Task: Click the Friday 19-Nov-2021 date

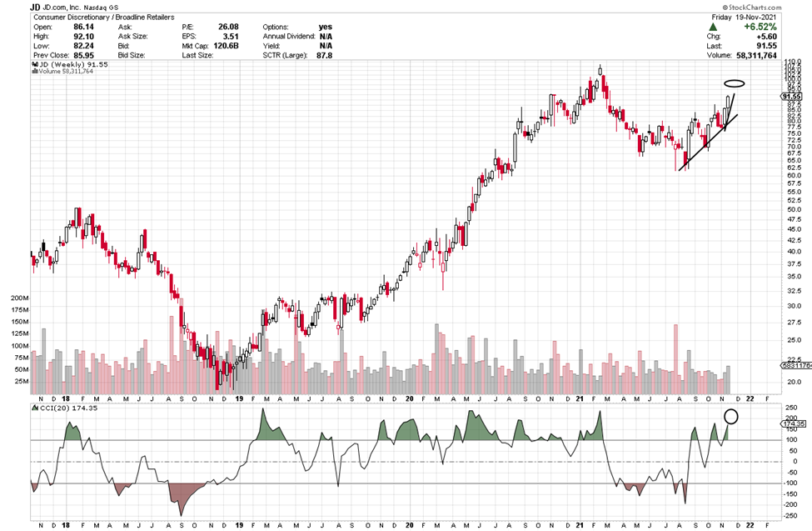Action: [x=745, y=18]
